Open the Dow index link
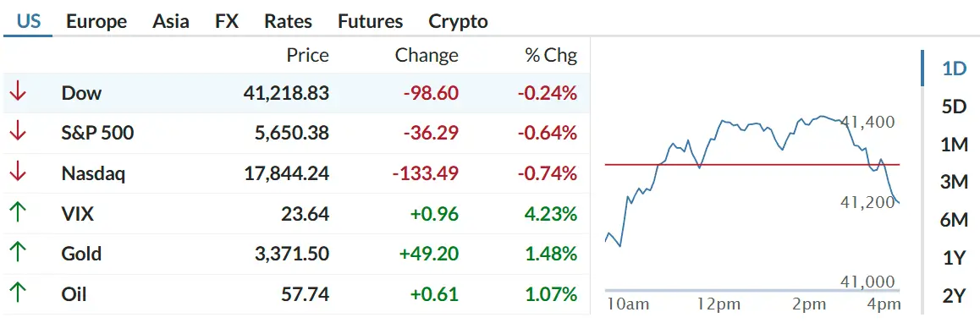Image resolution: width=980 pixels, height=334 pixels. tap(81, 93)
